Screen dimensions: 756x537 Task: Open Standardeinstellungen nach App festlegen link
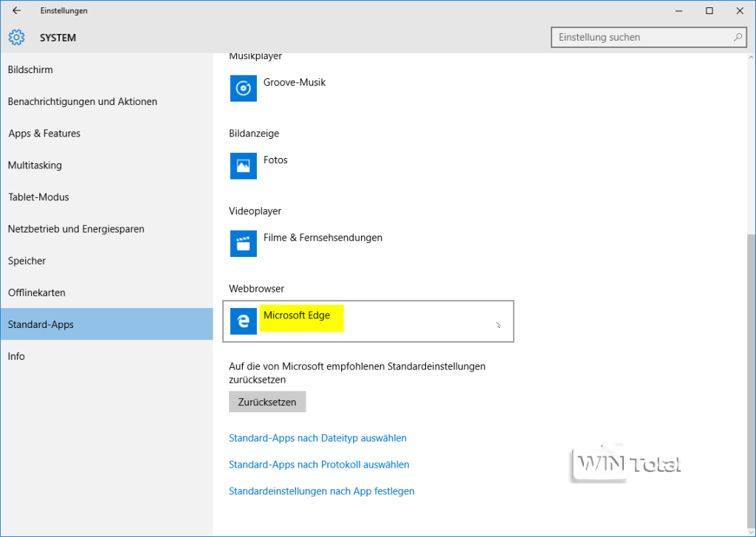(322, 491)
